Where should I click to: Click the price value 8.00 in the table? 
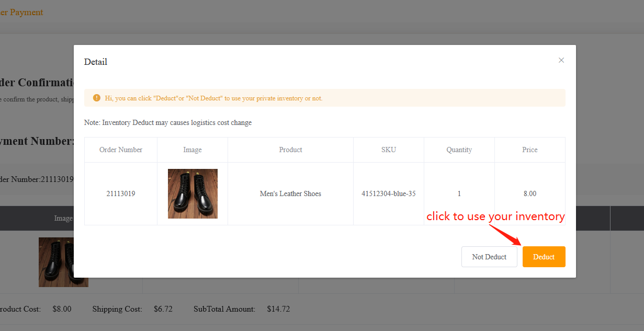coord(529,193)
